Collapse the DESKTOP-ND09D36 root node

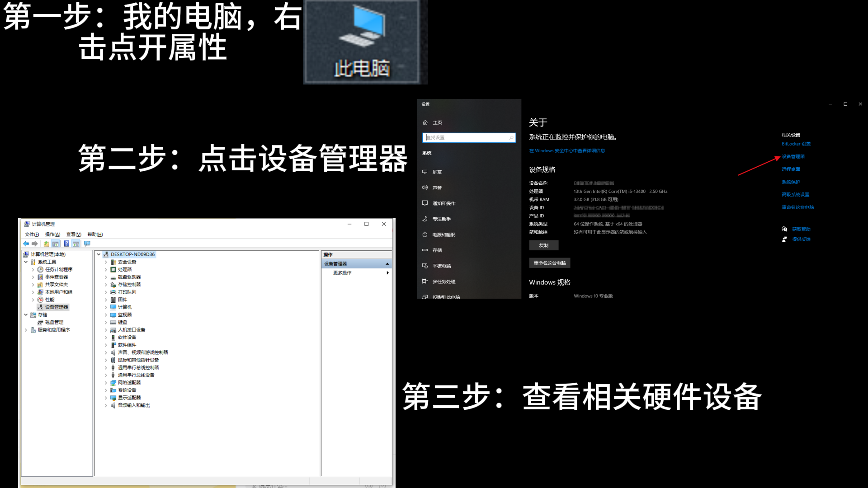99,254
